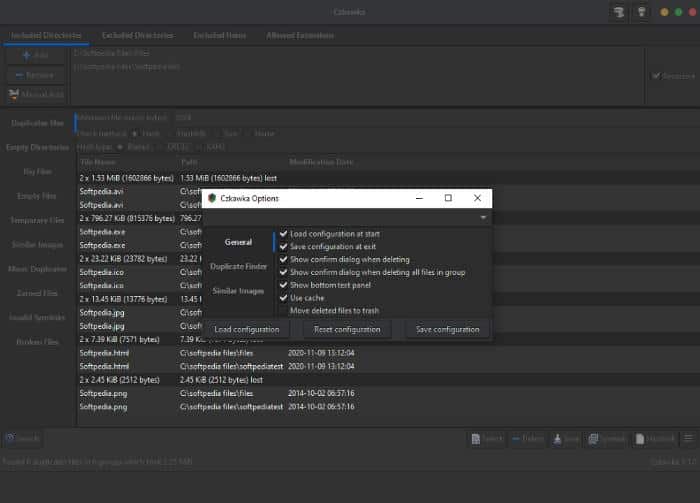Uncheck Show bottom text panel option
The height and width of the screenshot is (503, 700).
pyautogui.click(x=284, y=285)
